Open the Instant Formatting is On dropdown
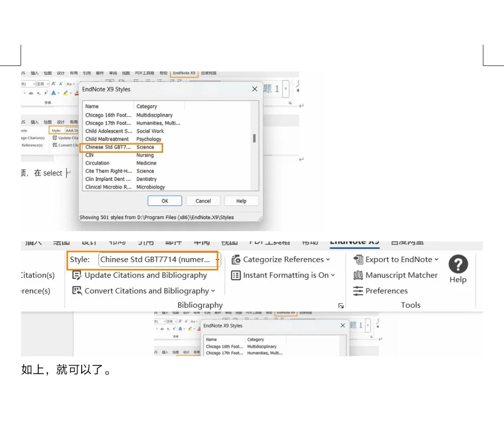The width and height of the screenshot is (504, 430). 283,275
